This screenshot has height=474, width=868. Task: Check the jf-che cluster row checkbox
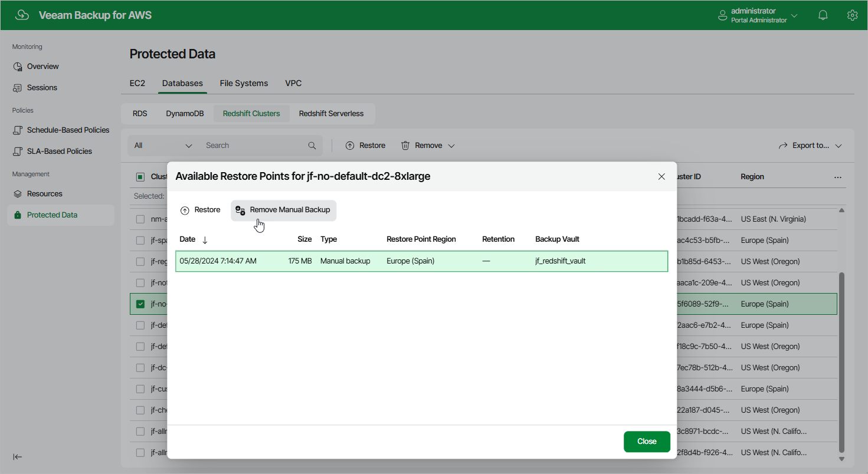point(140,410)
